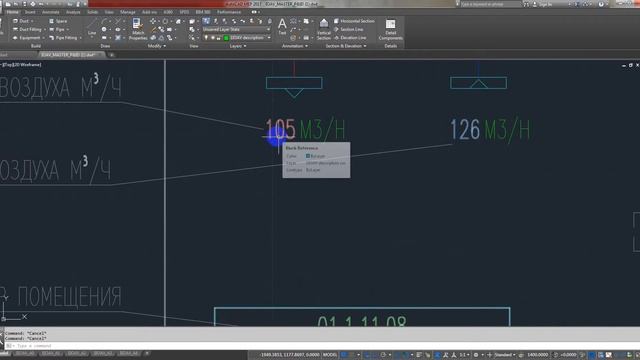Open the Equipment dropdown arrow
Viewport: 640px width, 360px height.
(43, 38)
